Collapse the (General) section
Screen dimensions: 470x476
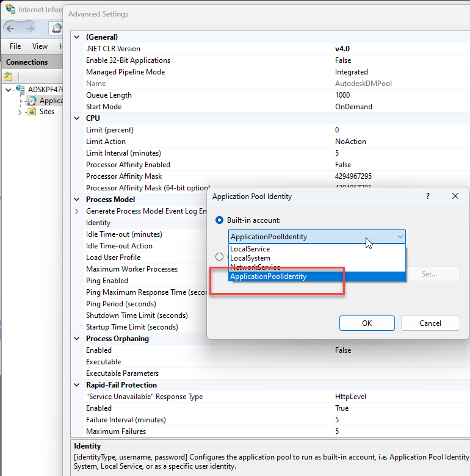tap(77, 37)
